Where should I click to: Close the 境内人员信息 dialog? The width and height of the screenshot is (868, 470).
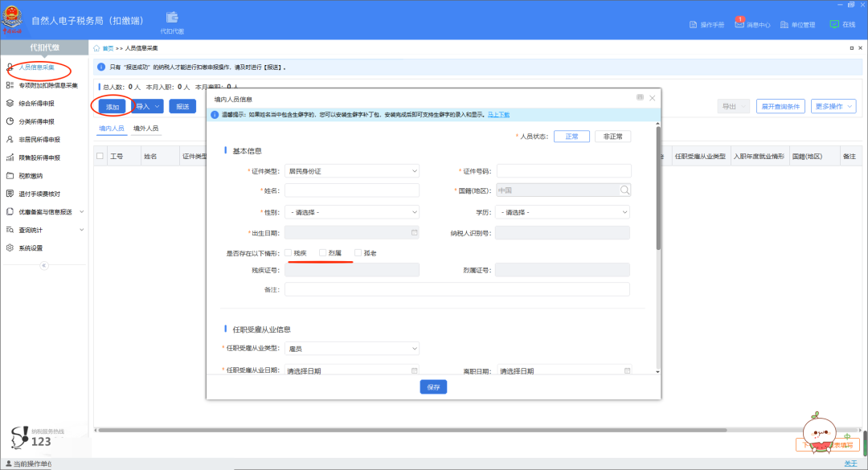(x=652, y=98)
